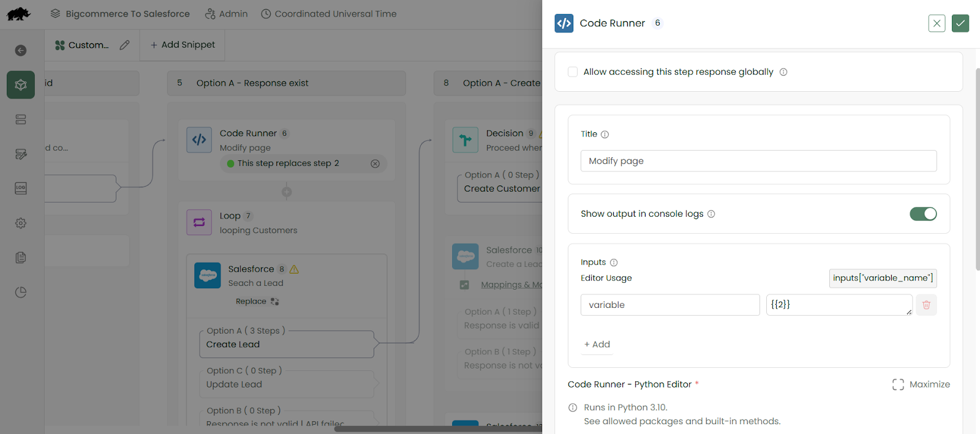Click the canvas horizontal scrollbar
Image resolution: width=980 pixels, height=434 pixels.
click(438, 428)
